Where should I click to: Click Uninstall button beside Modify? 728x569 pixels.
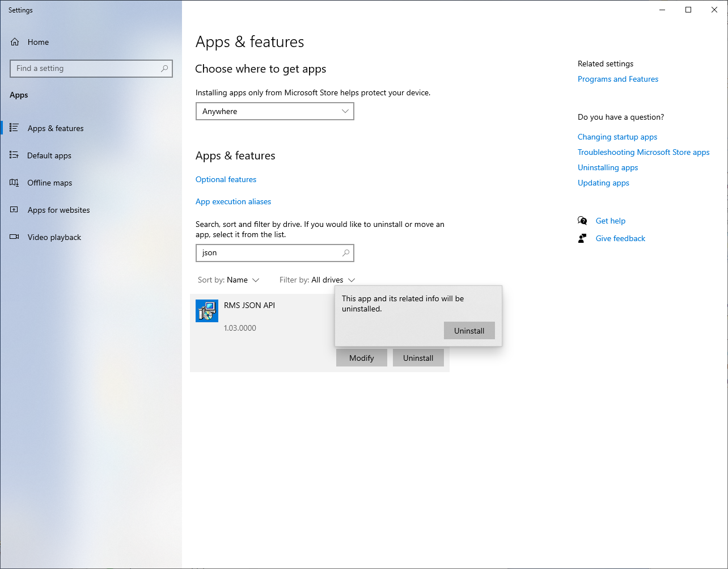pyautogui.click(x=418, y=358)
